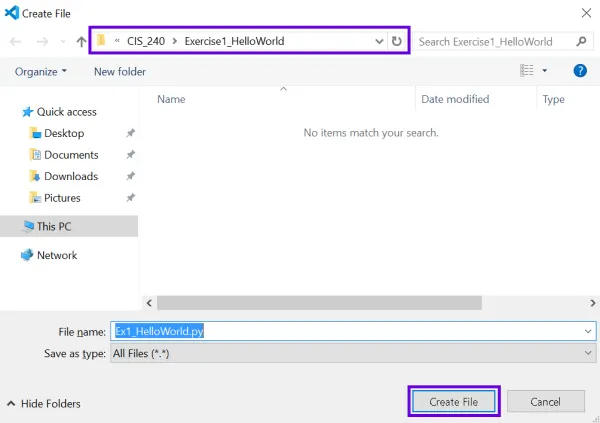
Task: Click New folder
Action: (120, 72)
